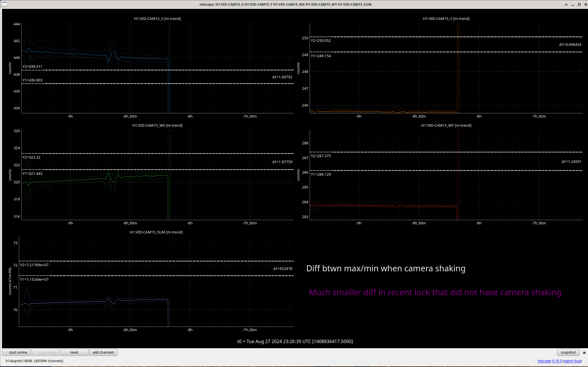Click the Y2=323.32 cursor line in CAM15_WX

click(157, 153)
